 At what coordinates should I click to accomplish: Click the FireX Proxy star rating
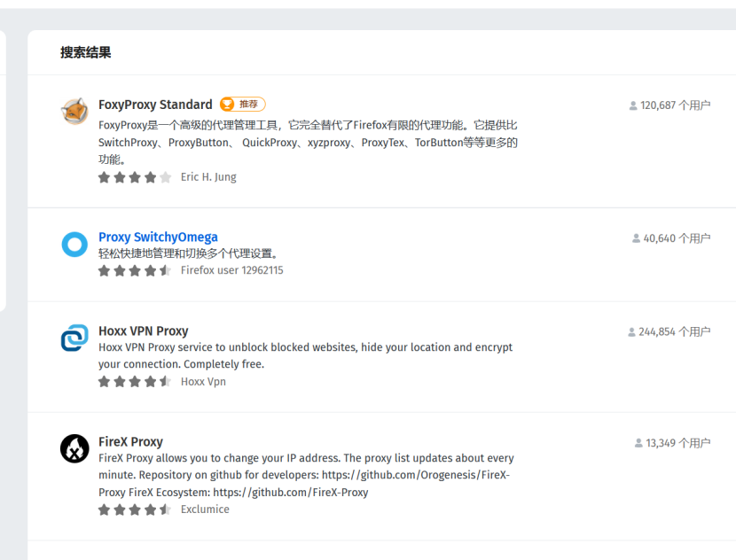[x=135, y=509]
